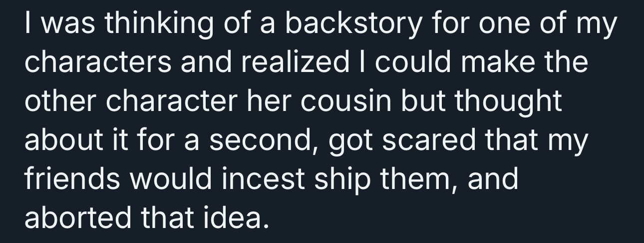Click the word "friends" in the text

click(x=72, y=179)
